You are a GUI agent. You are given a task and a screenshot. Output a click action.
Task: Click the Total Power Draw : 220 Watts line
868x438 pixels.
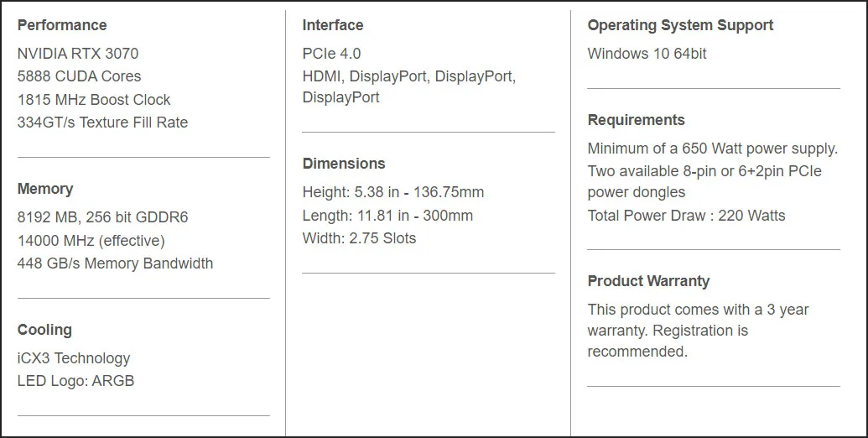tap(686, 216)
